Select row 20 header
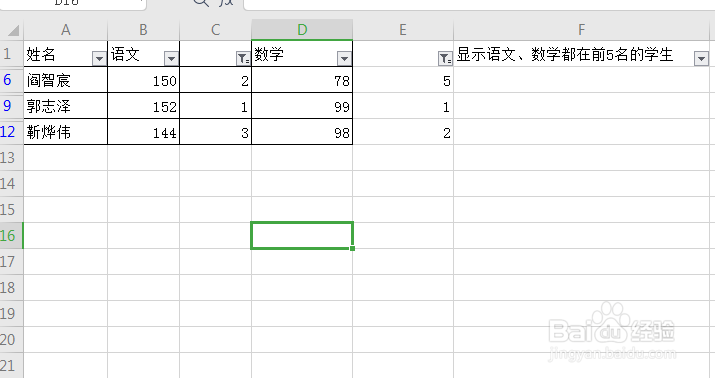Viewport: 715px width, 378px height. click(x=11, y=340)
